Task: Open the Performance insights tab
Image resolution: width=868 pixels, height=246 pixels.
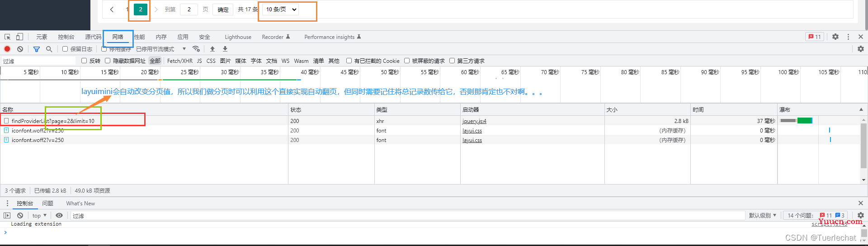Action: (x=333, y=37)
